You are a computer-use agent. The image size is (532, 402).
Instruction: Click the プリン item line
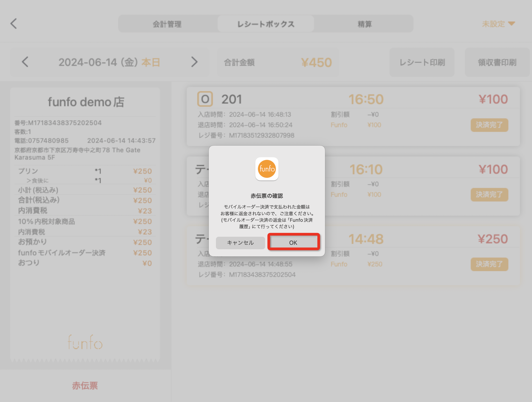[x=85, y=171]
